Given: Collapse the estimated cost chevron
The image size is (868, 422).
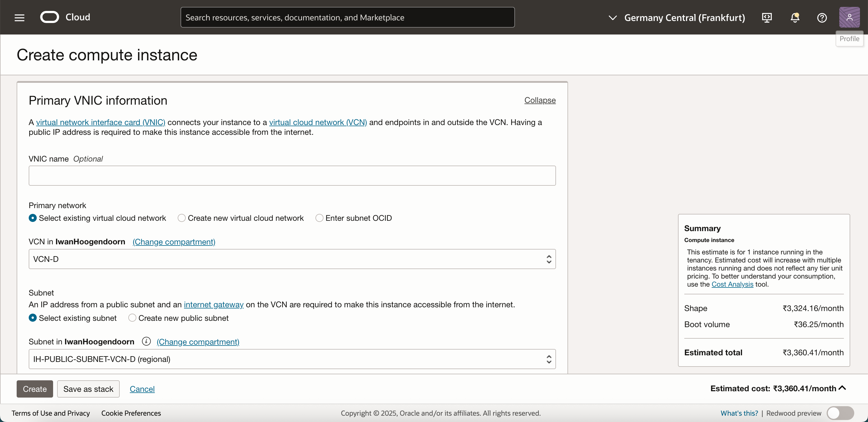Looking at the screenshot, I should click(842, 388).
